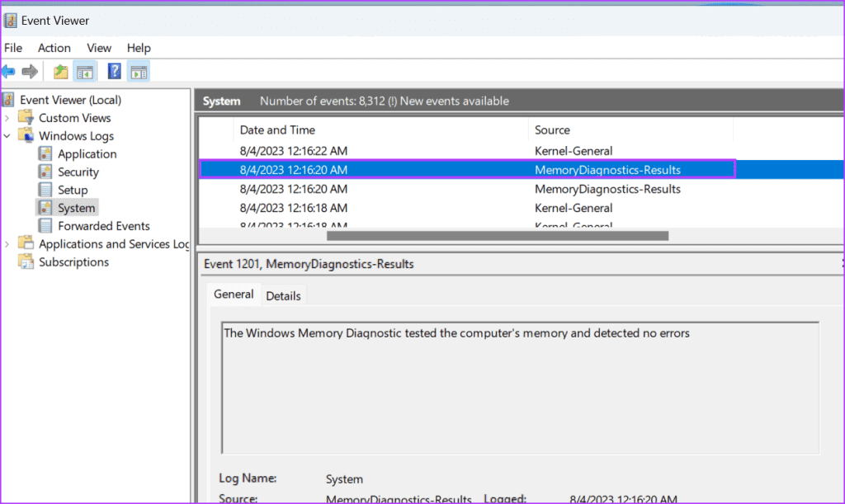This screenshot has height=504, width=845.
Task: Switch to the General tab
Action: pyautogui.click(x=234, y=294)
